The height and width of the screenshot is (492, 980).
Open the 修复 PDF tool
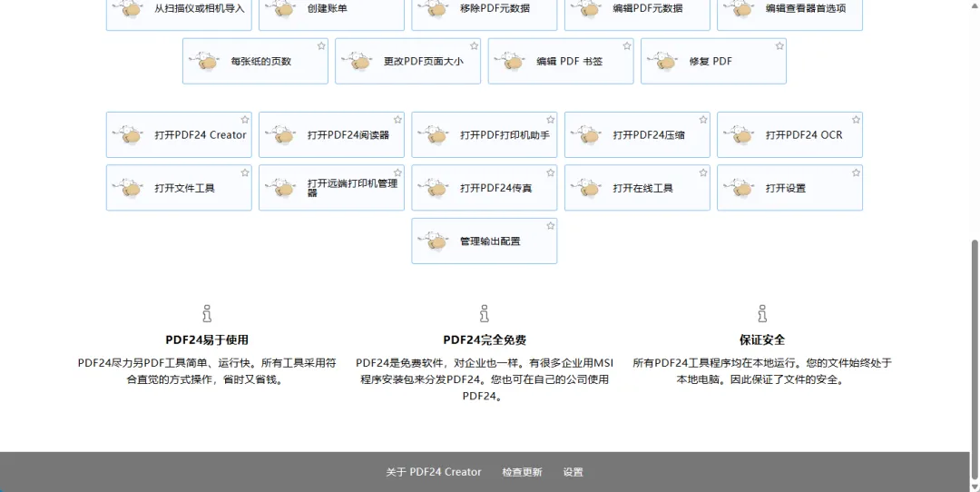point(713,61)
